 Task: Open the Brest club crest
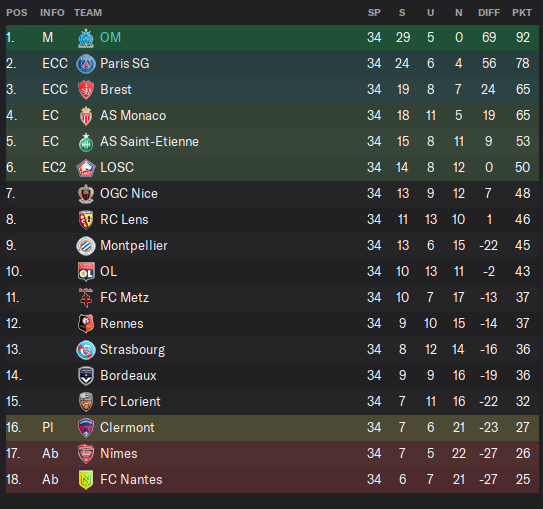[86, 90]
